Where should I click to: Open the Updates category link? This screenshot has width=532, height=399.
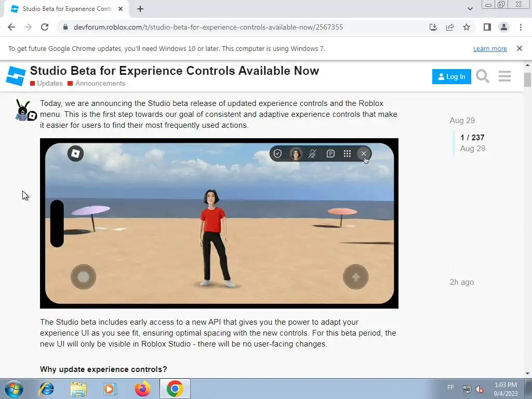click(46, 84)
